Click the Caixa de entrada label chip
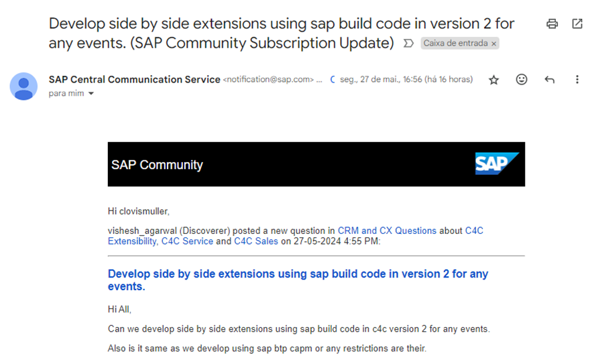This screenshot has height=364, width=594. [455, 44]
